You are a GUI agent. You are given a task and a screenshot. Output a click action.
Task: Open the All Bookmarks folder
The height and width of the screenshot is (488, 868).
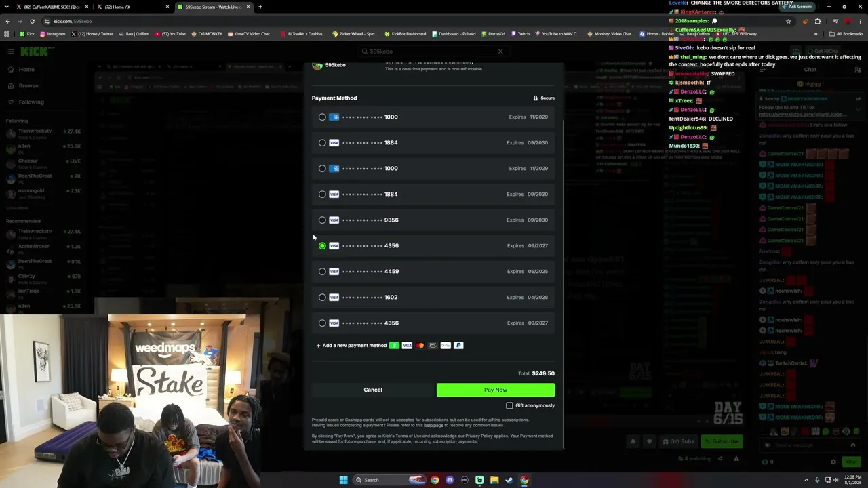coord(846,34)
